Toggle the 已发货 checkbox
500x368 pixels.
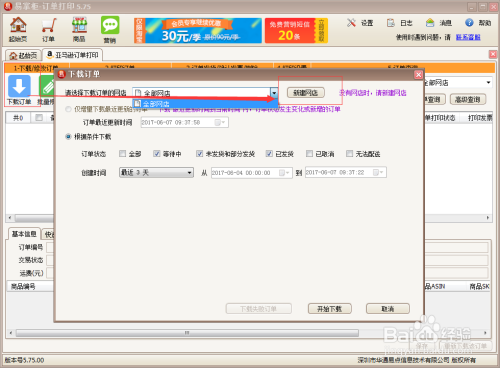(269, 154)
